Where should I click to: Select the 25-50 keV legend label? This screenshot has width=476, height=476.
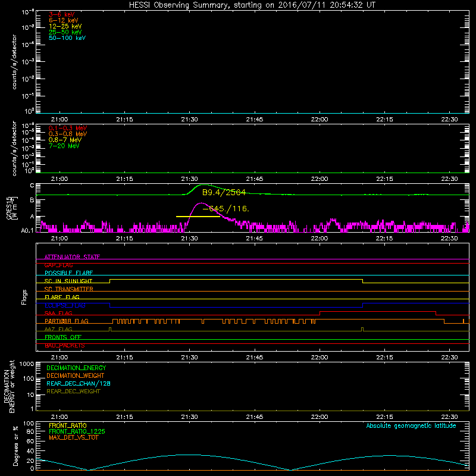[65, 32]
